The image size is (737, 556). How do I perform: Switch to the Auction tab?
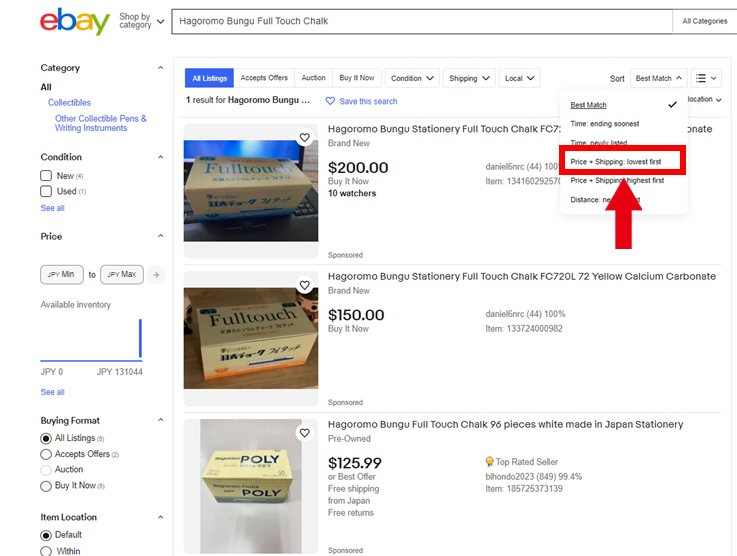[314, 78]
